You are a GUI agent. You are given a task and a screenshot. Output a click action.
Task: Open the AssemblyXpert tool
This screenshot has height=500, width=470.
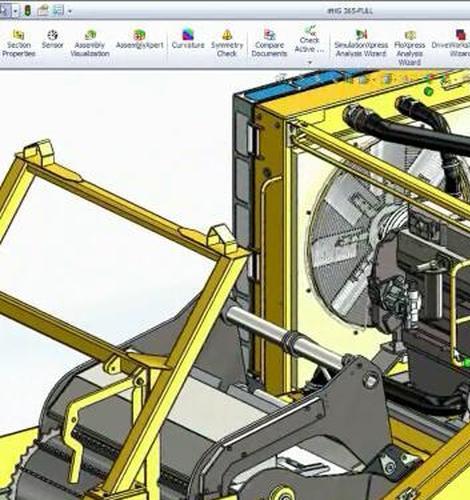(140, 40)
